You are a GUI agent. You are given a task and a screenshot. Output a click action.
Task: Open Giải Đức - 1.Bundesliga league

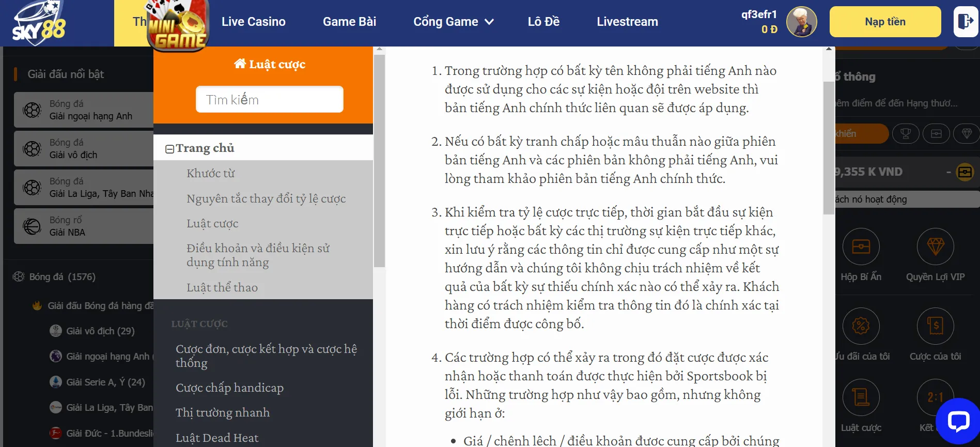[x=110, y=433]
